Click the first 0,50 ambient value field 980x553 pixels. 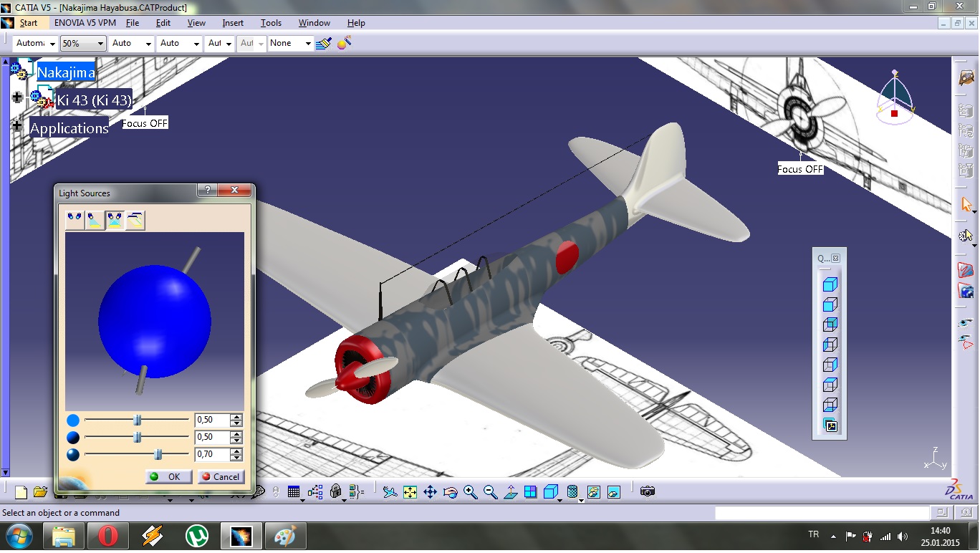click(212, 420)
